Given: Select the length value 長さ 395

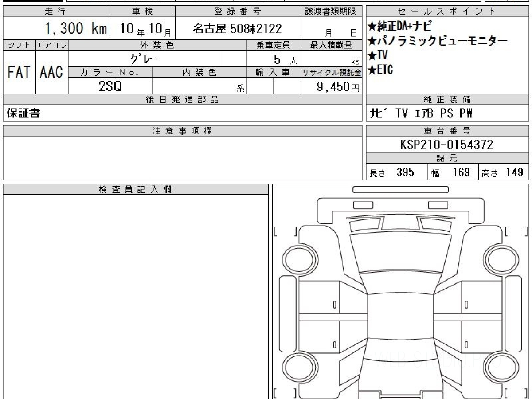Looking at the screenshot, I should [391, 172].
